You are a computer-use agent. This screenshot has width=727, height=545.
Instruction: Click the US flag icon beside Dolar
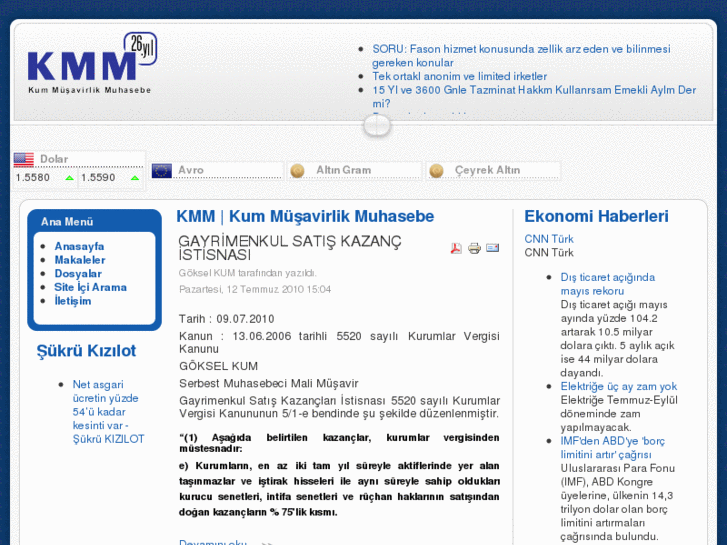pyautogui.click(x=24, y=159)
